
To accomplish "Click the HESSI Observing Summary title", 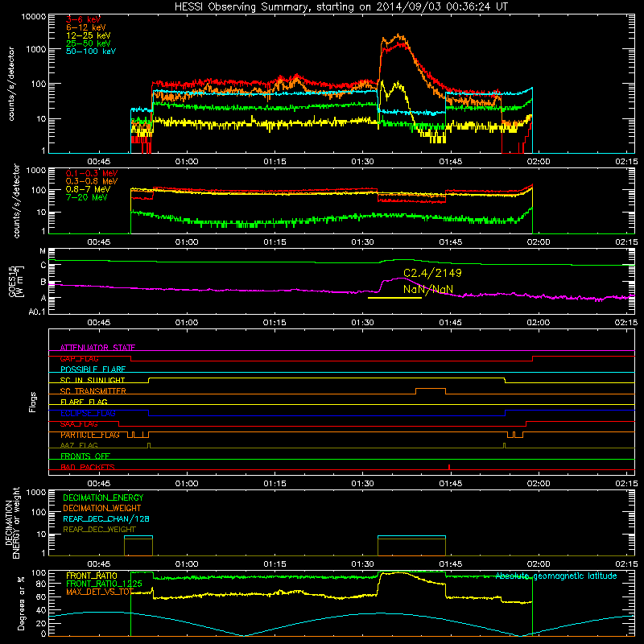I will 341,6.
